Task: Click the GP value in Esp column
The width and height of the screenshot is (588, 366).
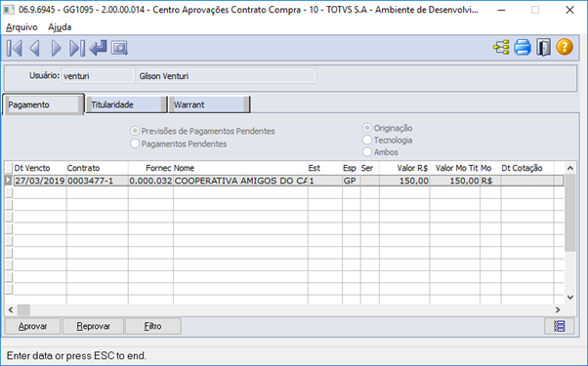Action: [x=352, y=181]
